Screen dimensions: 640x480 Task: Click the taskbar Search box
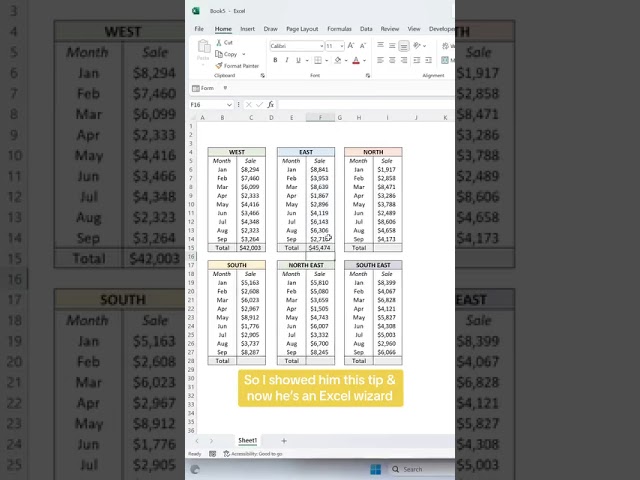420,469
